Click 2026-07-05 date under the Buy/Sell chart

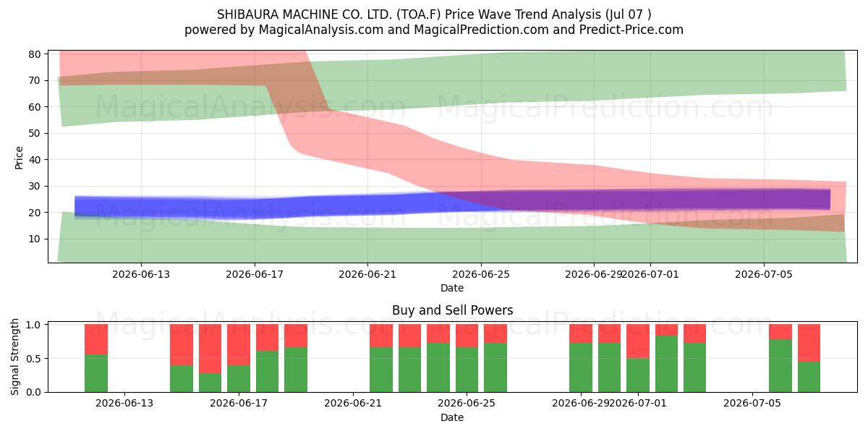click(752, 404)
